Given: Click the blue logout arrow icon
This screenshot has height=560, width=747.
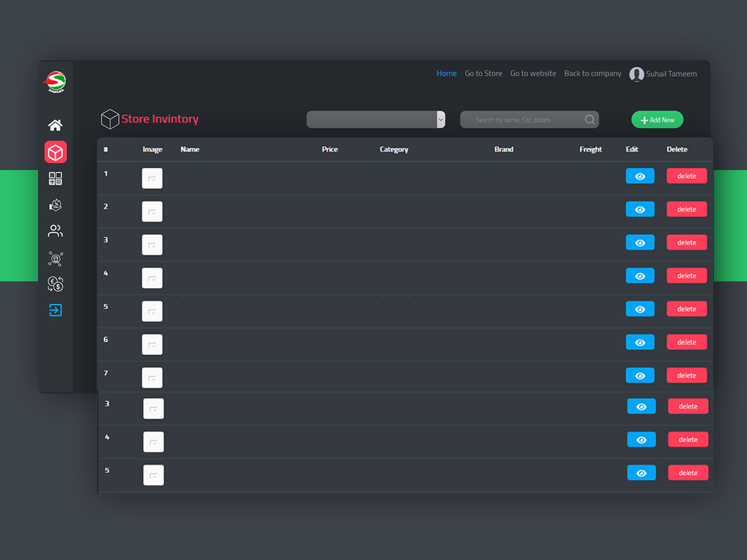Looking at the screenshot, I should pos(55,310).
